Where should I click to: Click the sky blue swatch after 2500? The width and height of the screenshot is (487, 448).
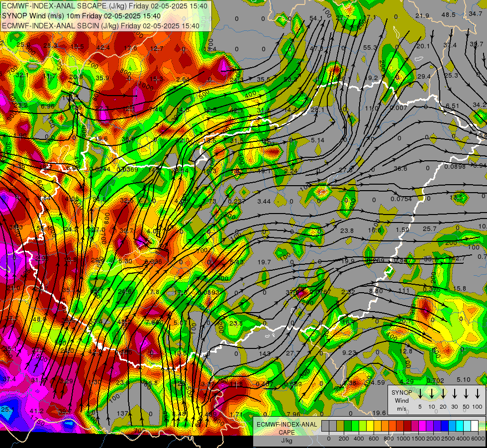tap(452, 426)
